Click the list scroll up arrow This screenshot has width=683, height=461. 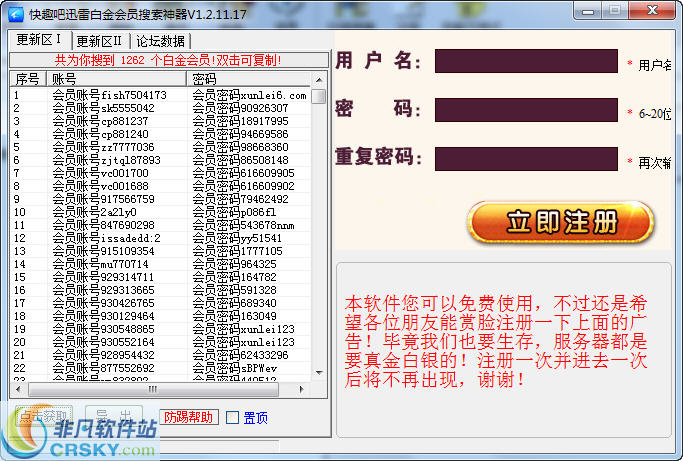pos(319,80)
